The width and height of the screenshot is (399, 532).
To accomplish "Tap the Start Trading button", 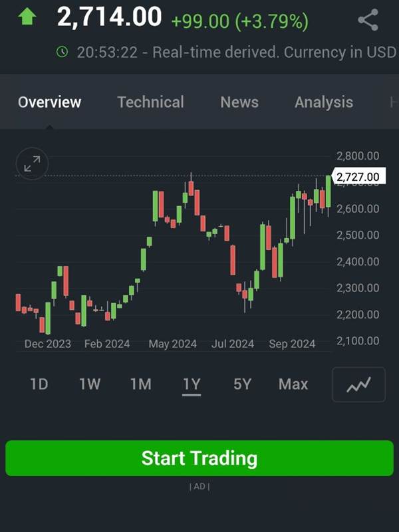I will [x=199, y=458].
